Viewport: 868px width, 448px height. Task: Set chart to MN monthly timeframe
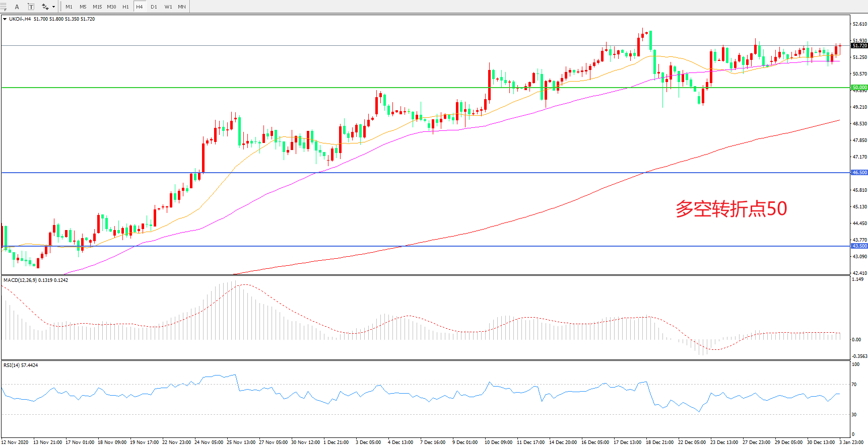182,7
